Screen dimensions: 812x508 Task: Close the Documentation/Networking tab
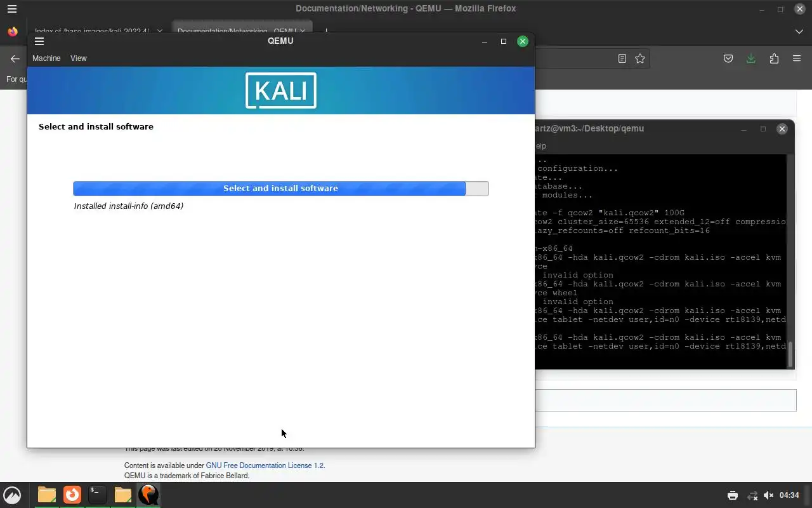303,30
